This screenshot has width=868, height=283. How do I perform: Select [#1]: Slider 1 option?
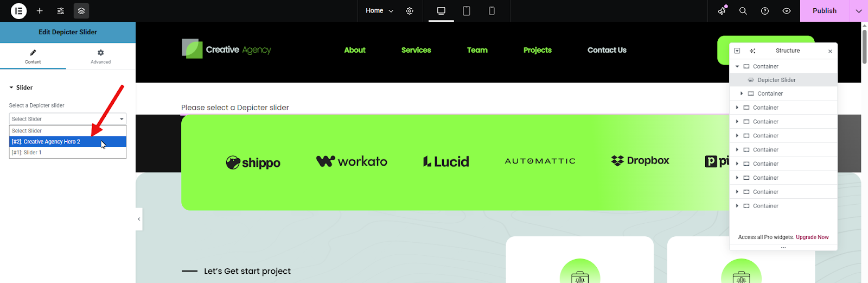pyautogui.click(x=68, y=153)
